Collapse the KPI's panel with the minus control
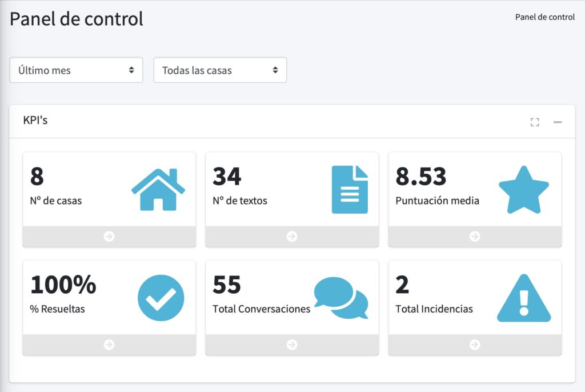585x392 pixels. 557,122
